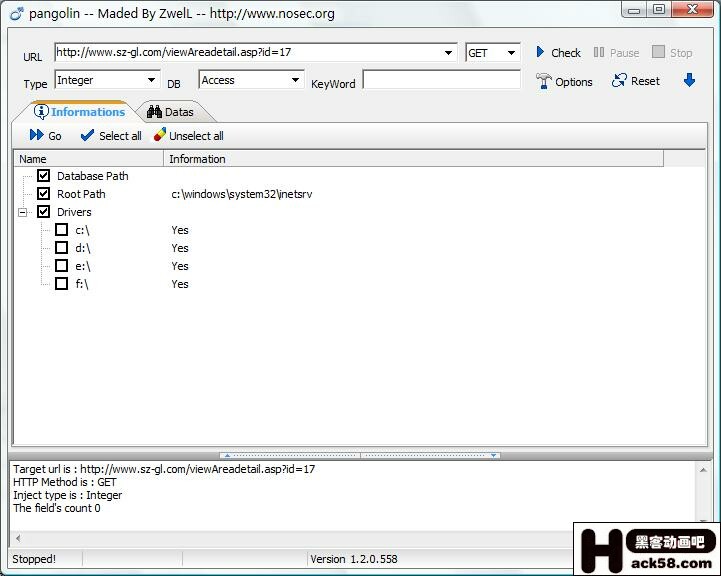Open Options with the hammer icon
The width and height of the screenshot is (721, 576).
coord(544,81)
